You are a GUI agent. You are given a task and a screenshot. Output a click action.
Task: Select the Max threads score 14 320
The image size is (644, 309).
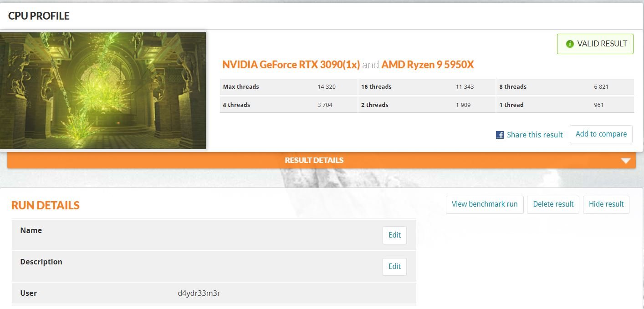click(327, 87)
